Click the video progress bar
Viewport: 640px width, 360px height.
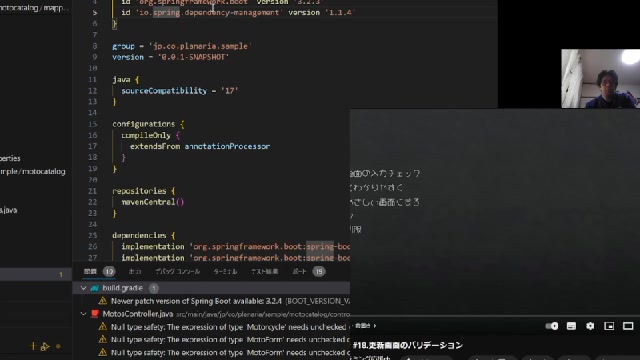pyautogui.click(x=495, y=316)
